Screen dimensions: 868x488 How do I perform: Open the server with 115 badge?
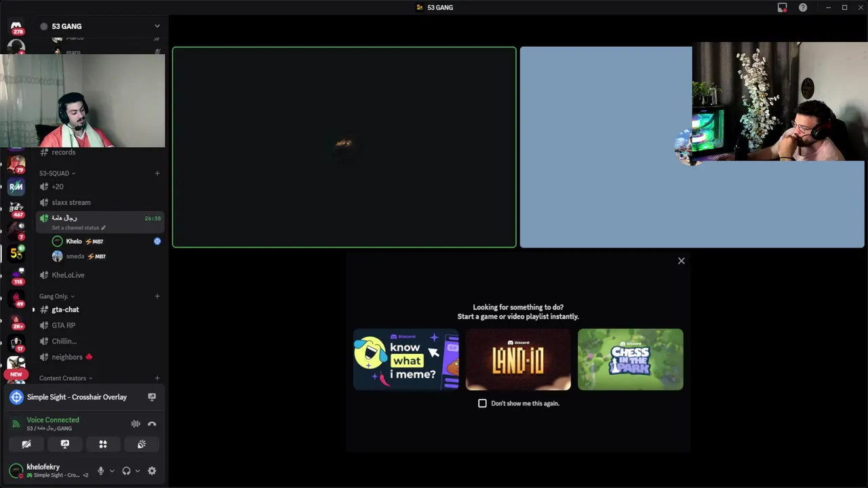click(16, 275)
